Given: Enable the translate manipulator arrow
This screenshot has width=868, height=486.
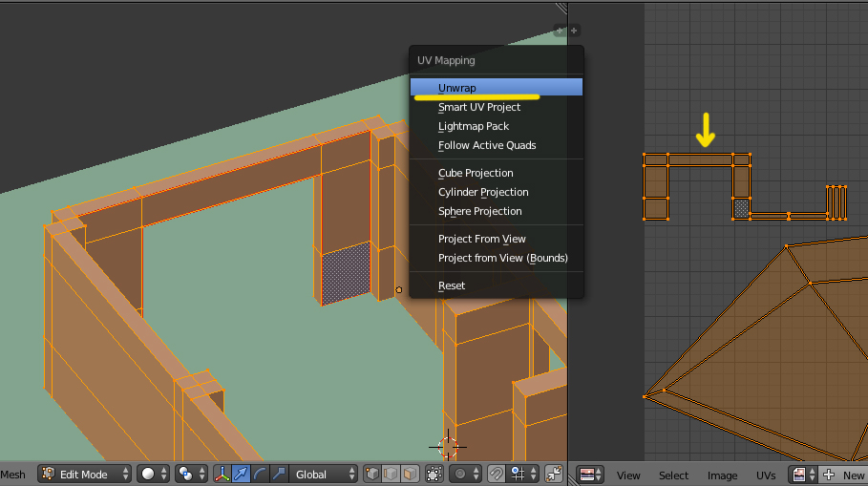Looking at the screenshot, I should 241,475.
